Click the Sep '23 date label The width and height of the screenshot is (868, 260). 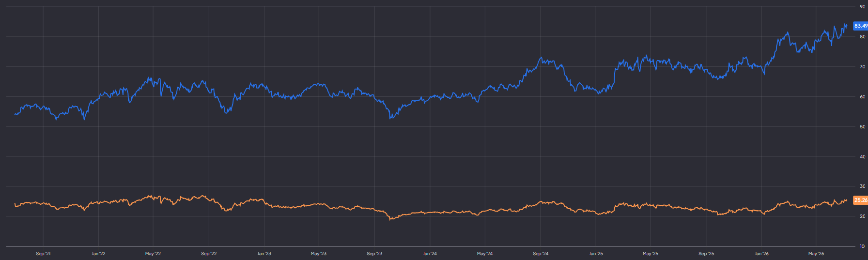374,254
